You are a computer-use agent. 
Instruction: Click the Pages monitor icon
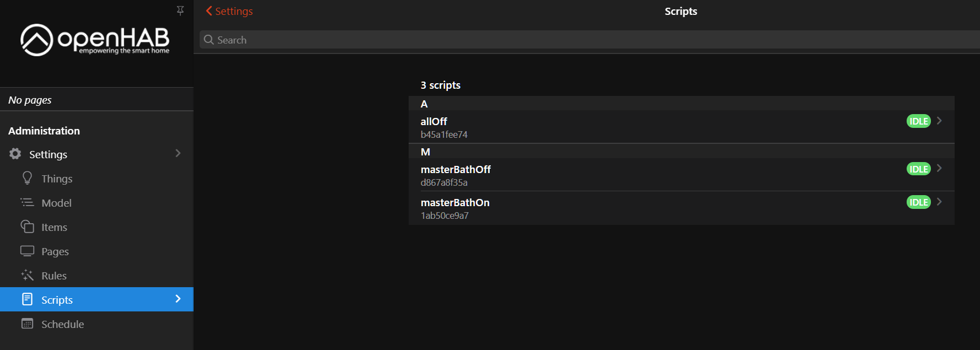(x=27, y=251)
